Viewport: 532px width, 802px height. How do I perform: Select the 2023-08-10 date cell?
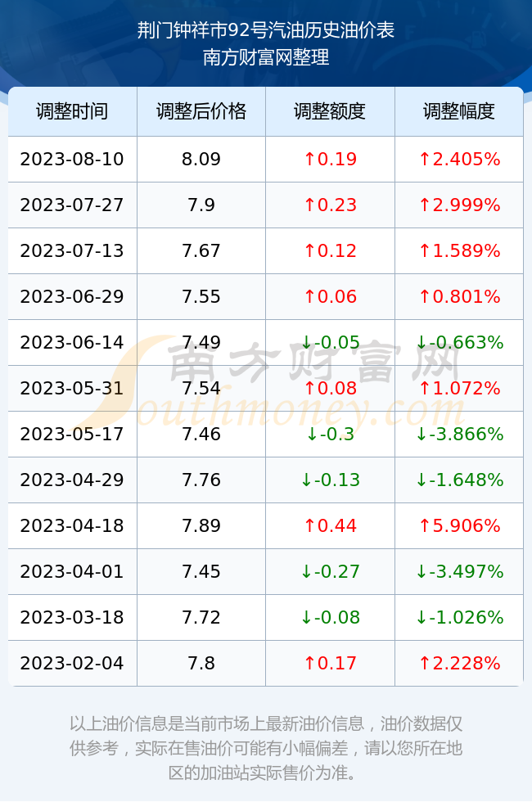pyautogui.click(x=72, y=159)
